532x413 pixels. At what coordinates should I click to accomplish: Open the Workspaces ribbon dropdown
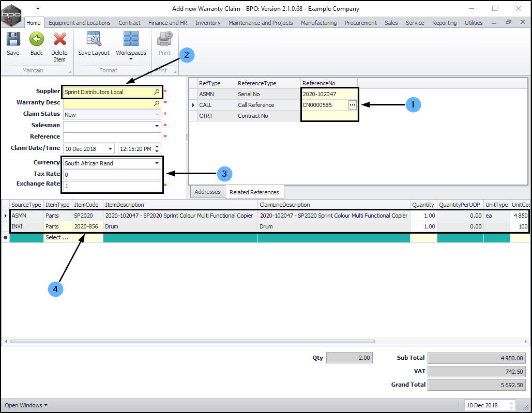(x=131, y=46)
